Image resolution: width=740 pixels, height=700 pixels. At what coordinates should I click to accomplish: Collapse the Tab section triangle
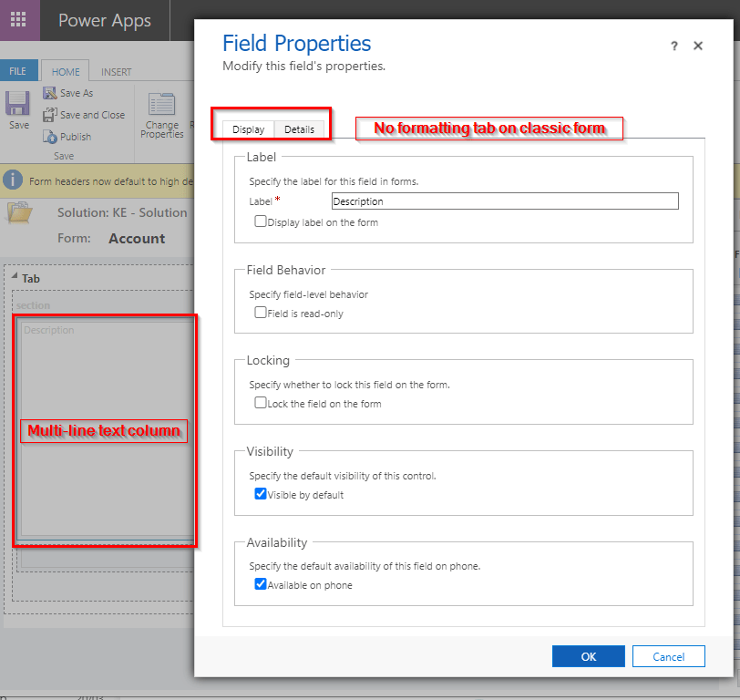pos(15,279)
